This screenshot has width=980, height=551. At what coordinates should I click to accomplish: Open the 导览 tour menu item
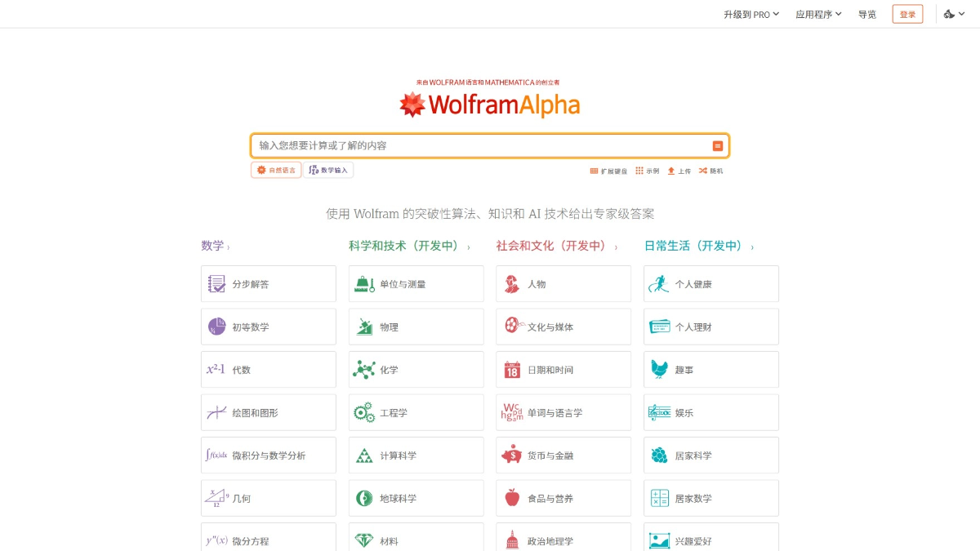coord(867,14)
